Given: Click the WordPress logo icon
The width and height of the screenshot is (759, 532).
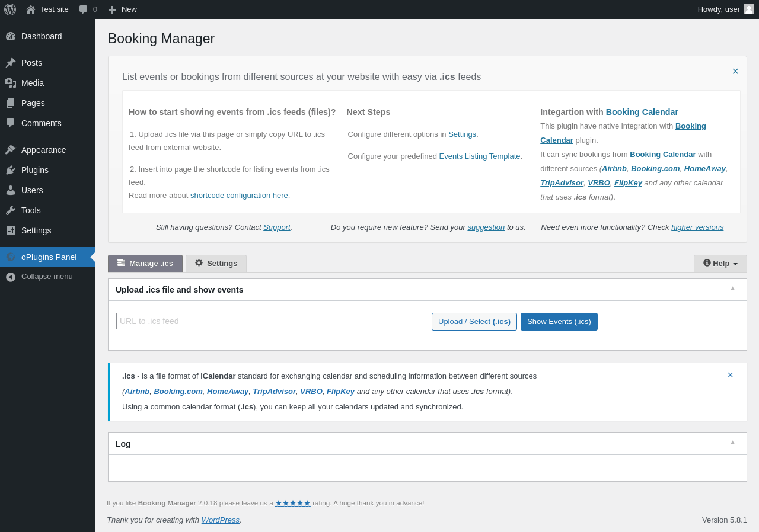Looking at the screenshot, I should (10, 9).
